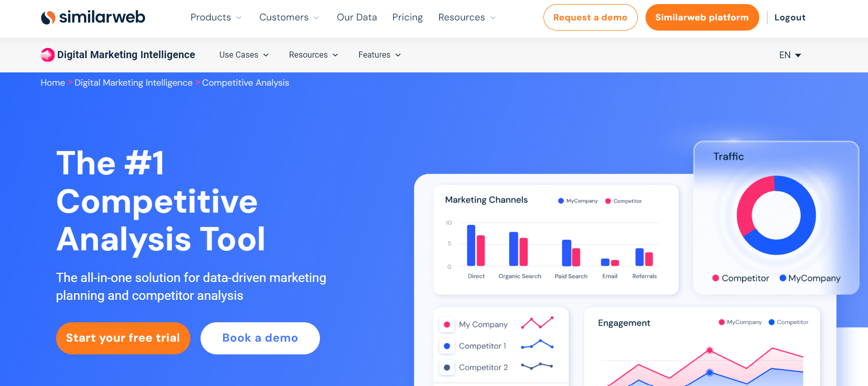Click the My Company sparkline icon
Image resolution: width=868 pixels, height=386 pixels.
(x=537, y=323)
